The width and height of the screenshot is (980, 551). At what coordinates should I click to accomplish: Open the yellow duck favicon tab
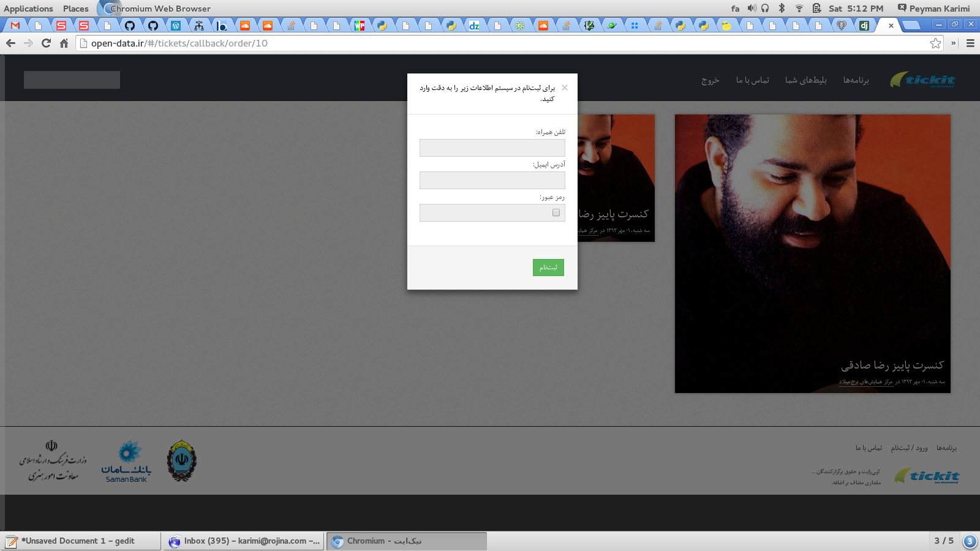pyautogui.click(x=726, y=26)
